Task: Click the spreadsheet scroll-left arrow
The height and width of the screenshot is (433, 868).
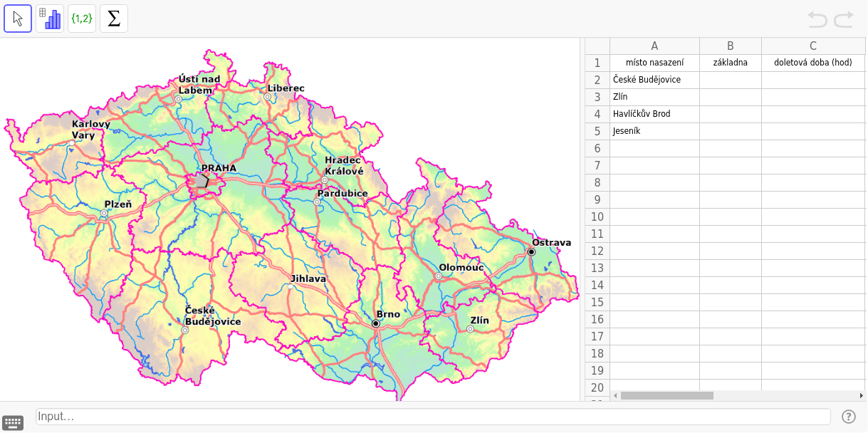Action: coord(615,395)
